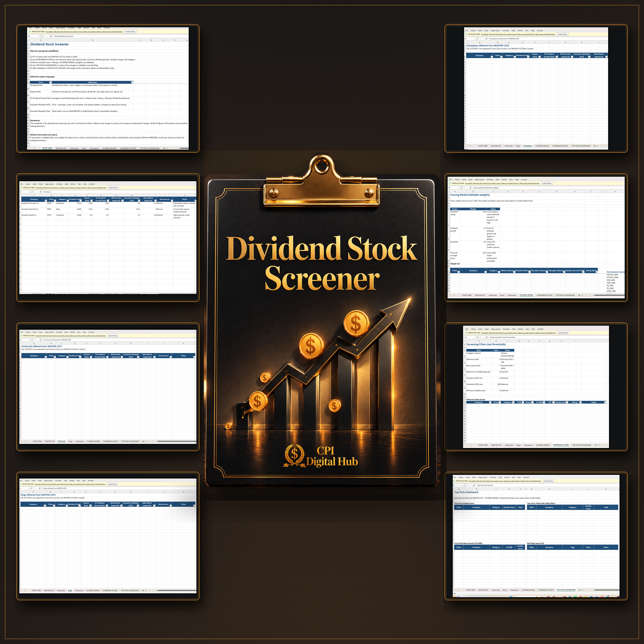Open Data Source filter in Aristocrats window

pyautogui.click(x=171, y=357)
